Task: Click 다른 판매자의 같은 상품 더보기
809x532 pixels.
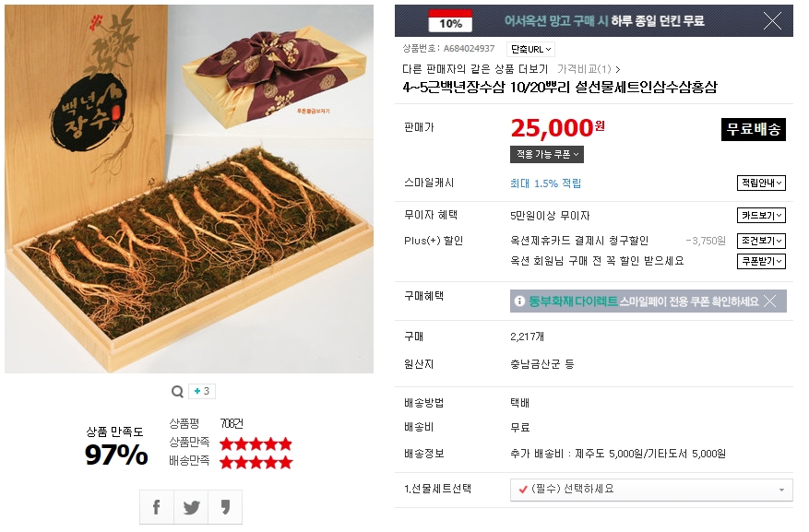Action: click(475, 69)
